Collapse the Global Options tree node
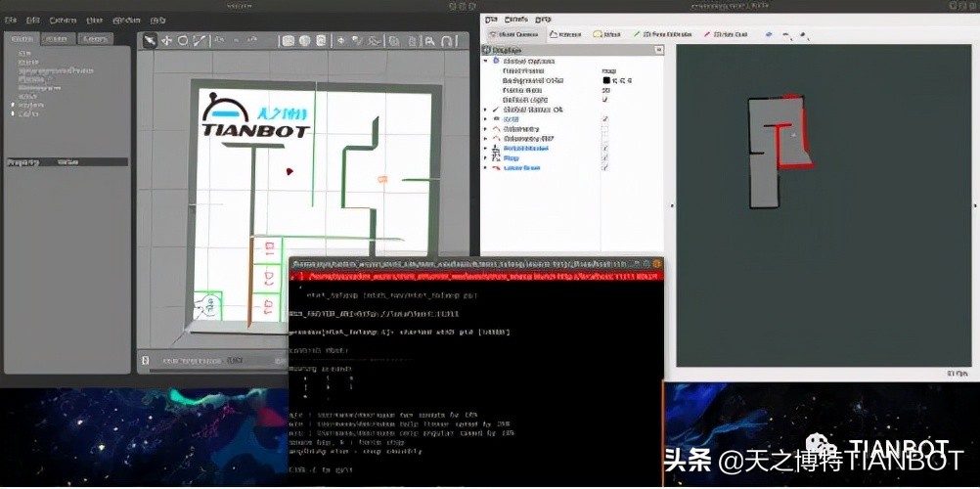The width and height of the screenshot is (980, 489). pos(486,62)
